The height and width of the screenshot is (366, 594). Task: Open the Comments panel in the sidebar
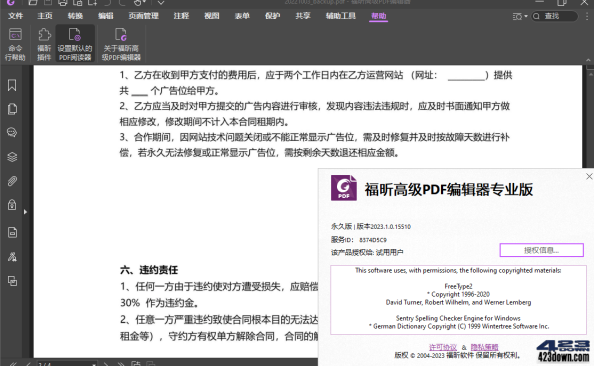coord(12,133)
